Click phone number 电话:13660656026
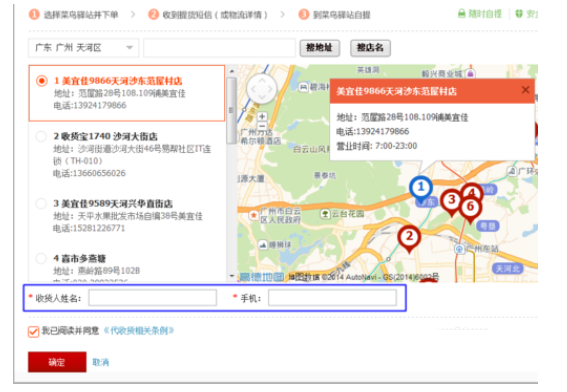The image size is (567, 392). coord(89,173)
